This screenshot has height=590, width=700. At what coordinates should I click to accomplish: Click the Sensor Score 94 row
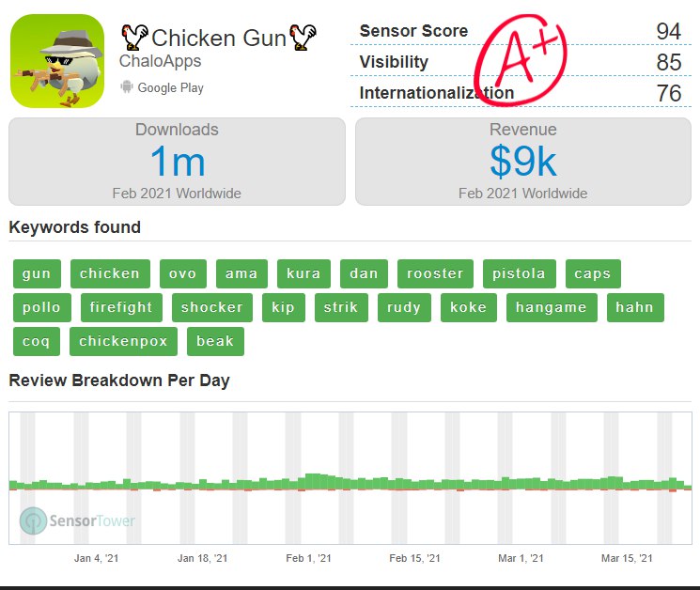pyautogui.click(x=520, y=31)
